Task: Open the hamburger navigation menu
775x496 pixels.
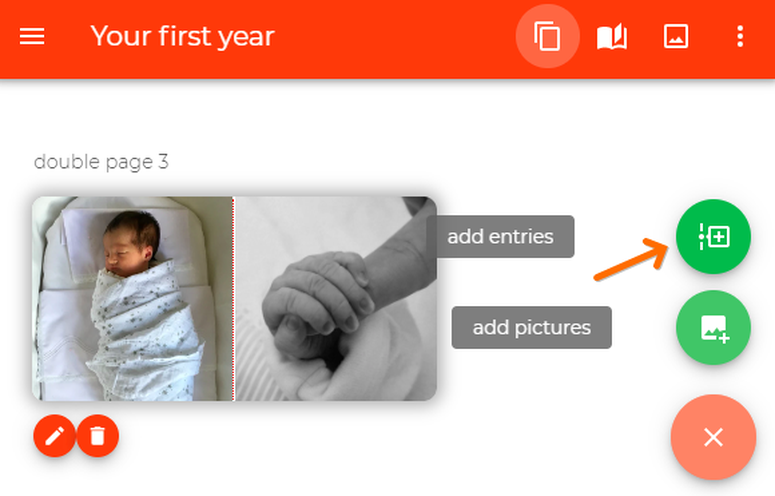Action: pos(32,37)
